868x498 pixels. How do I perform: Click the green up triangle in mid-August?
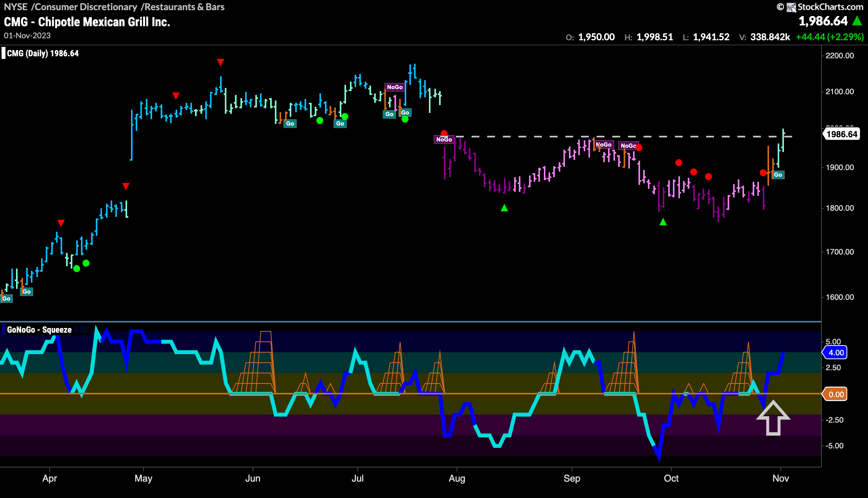[504, 208]
